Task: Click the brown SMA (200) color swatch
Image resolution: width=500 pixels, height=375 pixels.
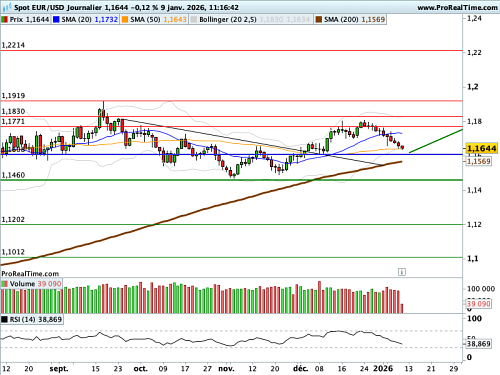Action: pos(319,20)
